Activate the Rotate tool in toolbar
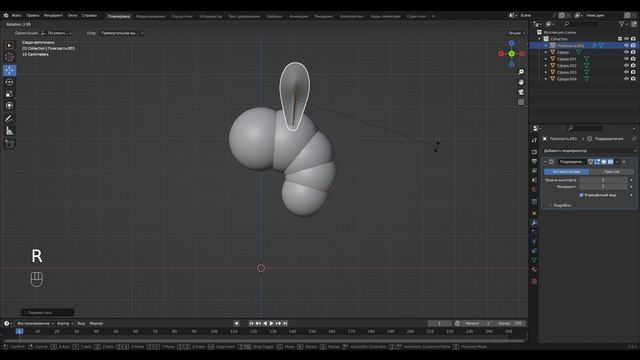 tap(9, 82)
